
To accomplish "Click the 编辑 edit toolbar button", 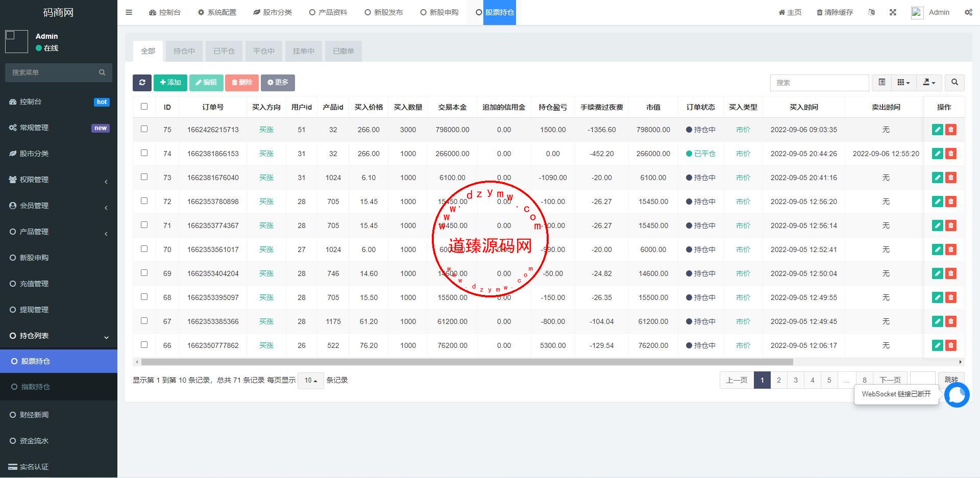I will pos(206,83).
